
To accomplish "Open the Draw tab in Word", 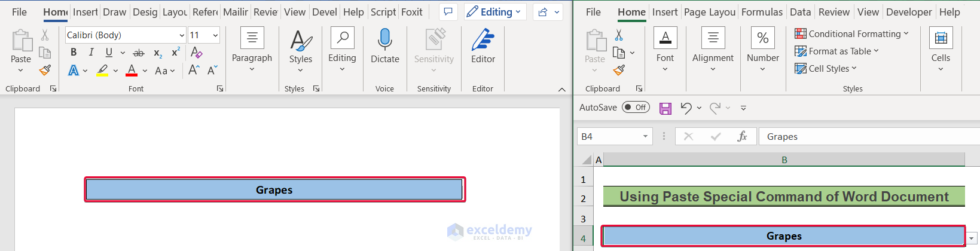I will pyautogui.click(x=114, y=12).
